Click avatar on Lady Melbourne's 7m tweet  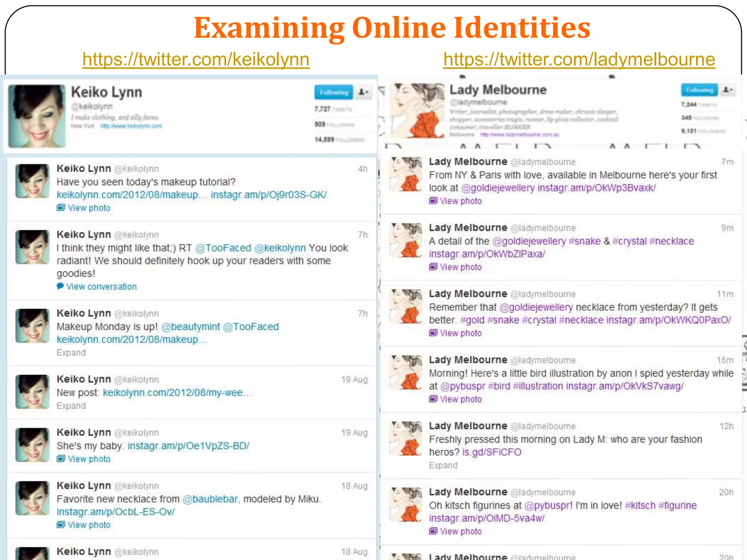pyautogui.click(x=406, y=174)
